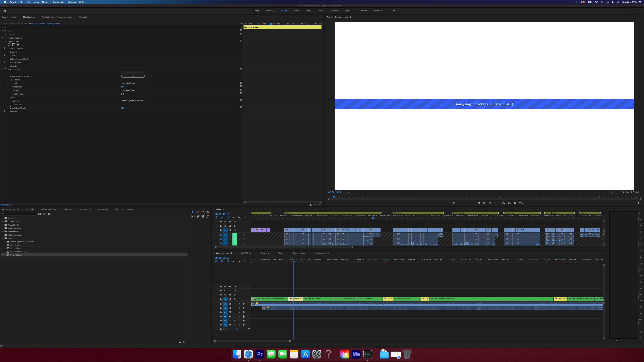Open the Subspace Warp method dropdown
644x362 pixels.
pos(133,90)
